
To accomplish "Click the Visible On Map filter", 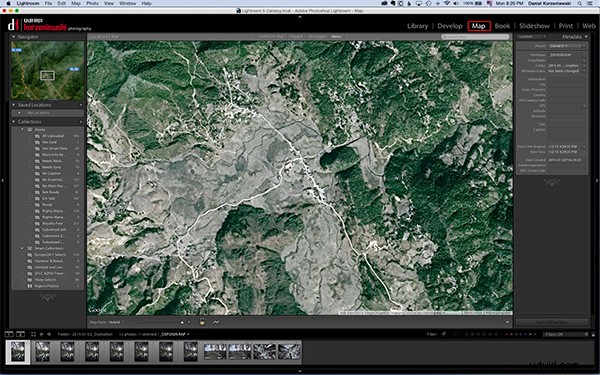I will pos(271,37).
